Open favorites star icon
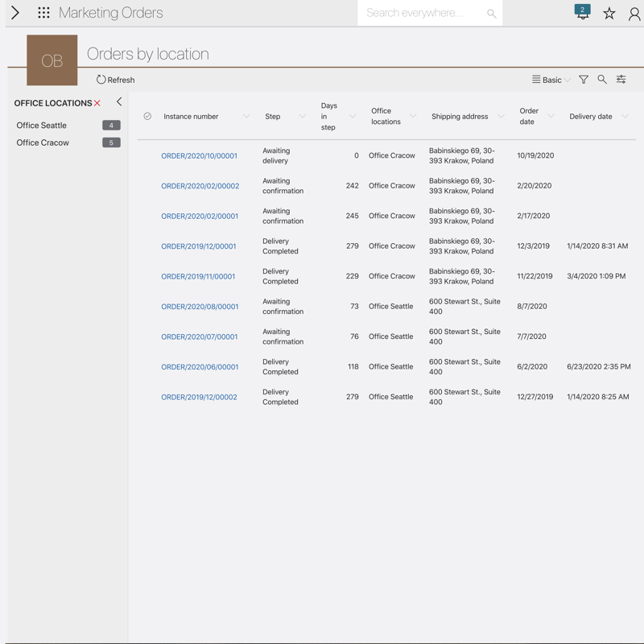The width and height of the screenshot is (644, 644). tap(609, 14)
